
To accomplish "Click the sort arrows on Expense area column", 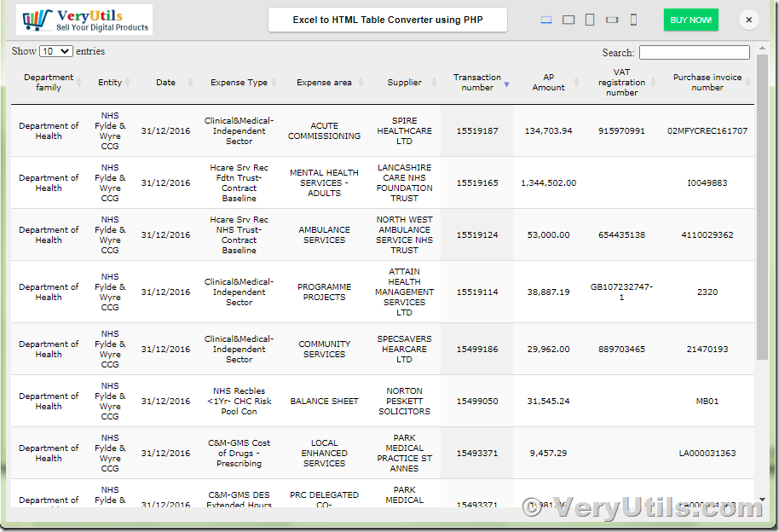I will (x=361, y=83).
